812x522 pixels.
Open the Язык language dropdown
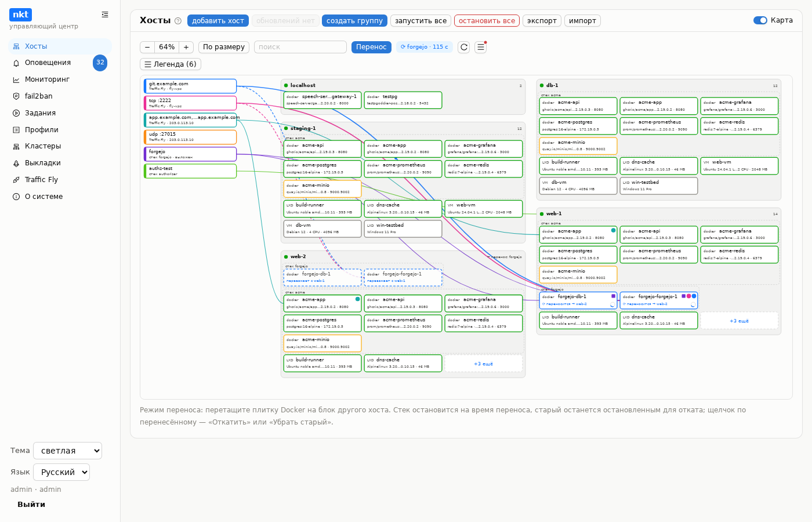click(61, 472)
